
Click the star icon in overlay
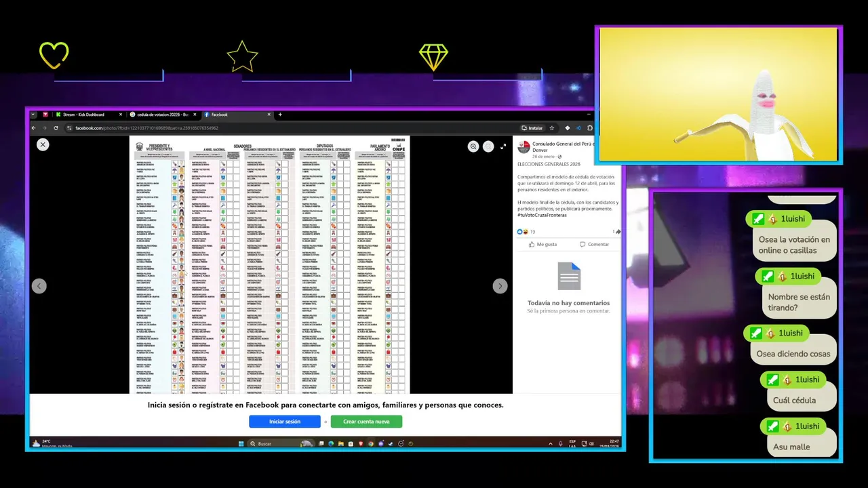tap(242, 56)
